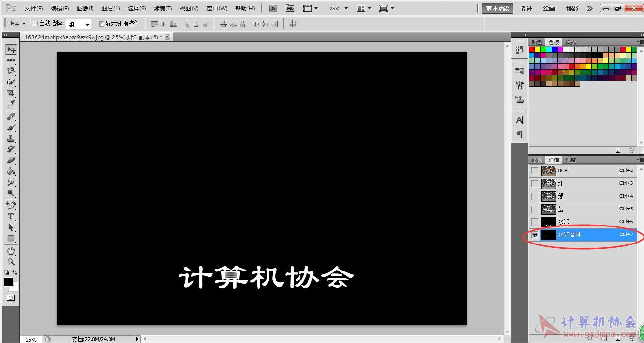Select the Hand tool
The height and width of the screenshot is (343, 644).
pyautogui.click(x=10, y=251)
